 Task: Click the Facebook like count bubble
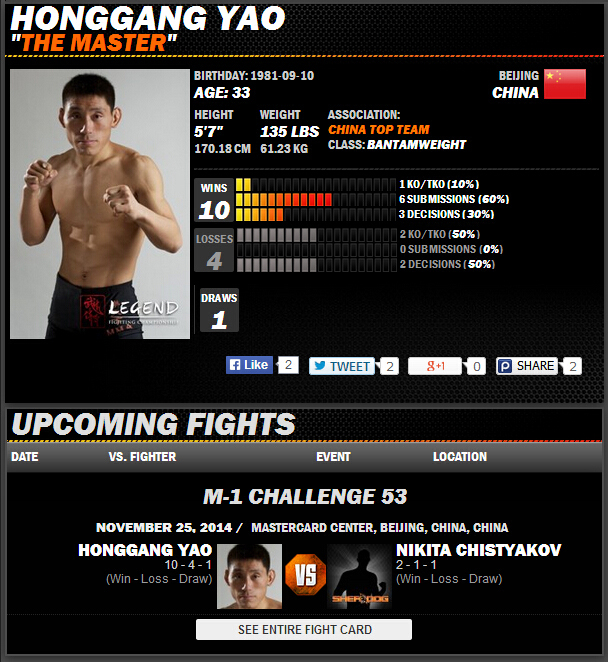coord(288,365)
